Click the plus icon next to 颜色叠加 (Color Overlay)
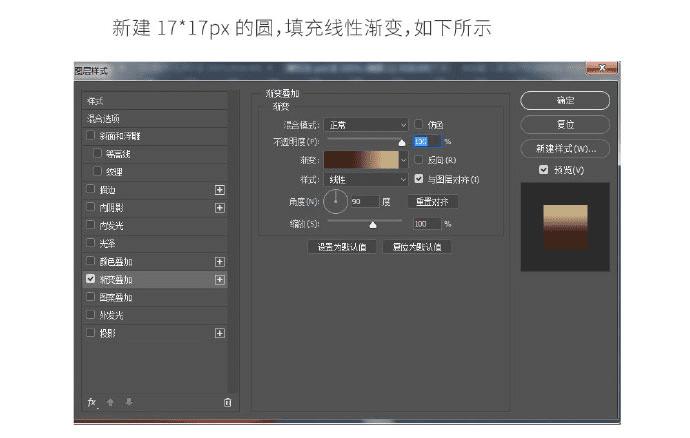The image size is (690, 438). (x=220, y=262)
